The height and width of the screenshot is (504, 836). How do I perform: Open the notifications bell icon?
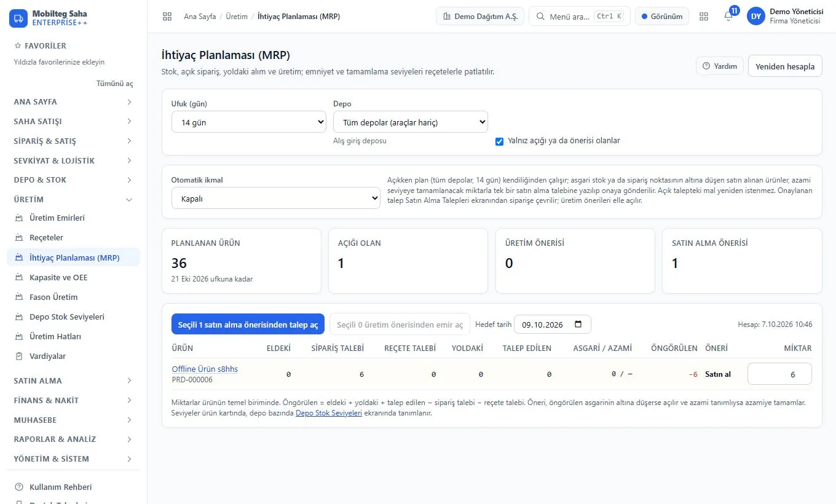pyautogui.click(x=728, y=17)
